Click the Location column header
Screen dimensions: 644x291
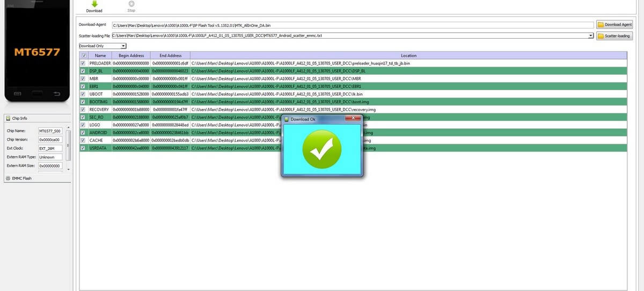click(x=408, y=55)
